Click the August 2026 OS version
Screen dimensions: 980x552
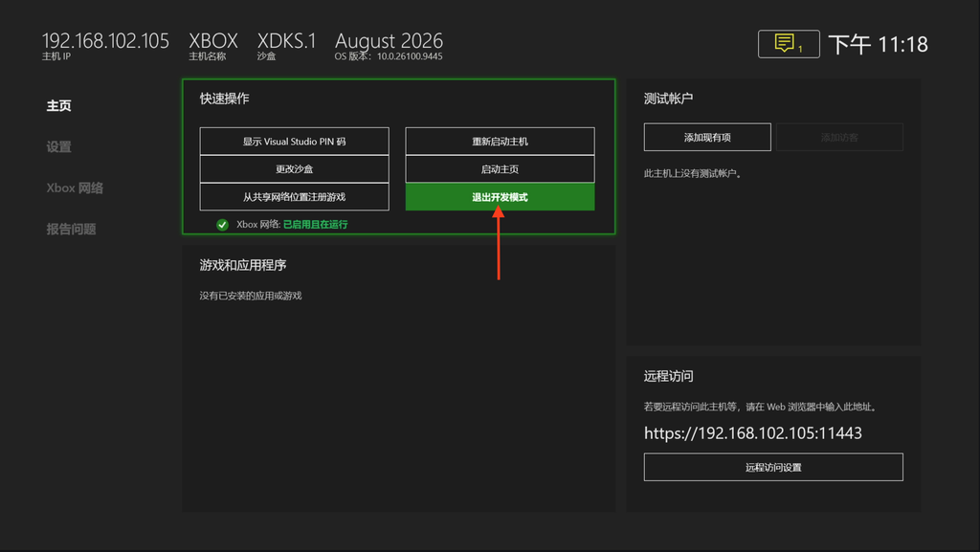click(x=389, y=41)
